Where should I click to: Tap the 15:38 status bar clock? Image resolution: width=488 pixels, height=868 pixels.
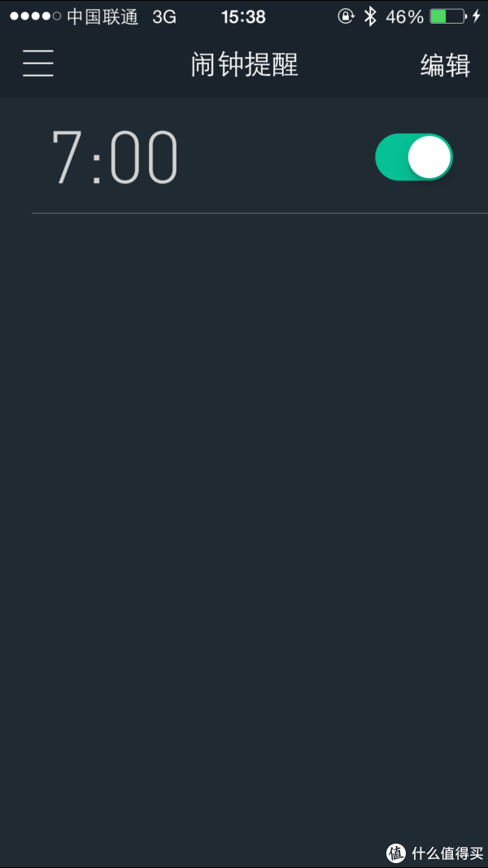tap(243, 17)
